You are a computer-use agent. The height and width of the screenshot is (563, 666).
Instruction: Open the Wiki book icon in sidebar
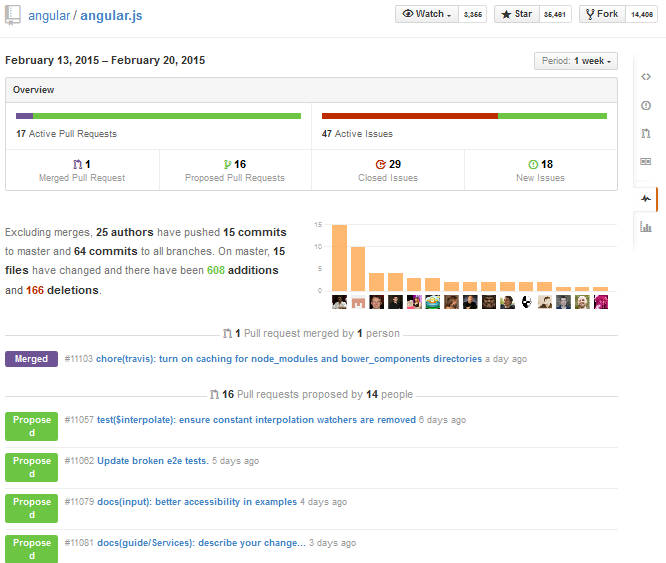point(646,162)
